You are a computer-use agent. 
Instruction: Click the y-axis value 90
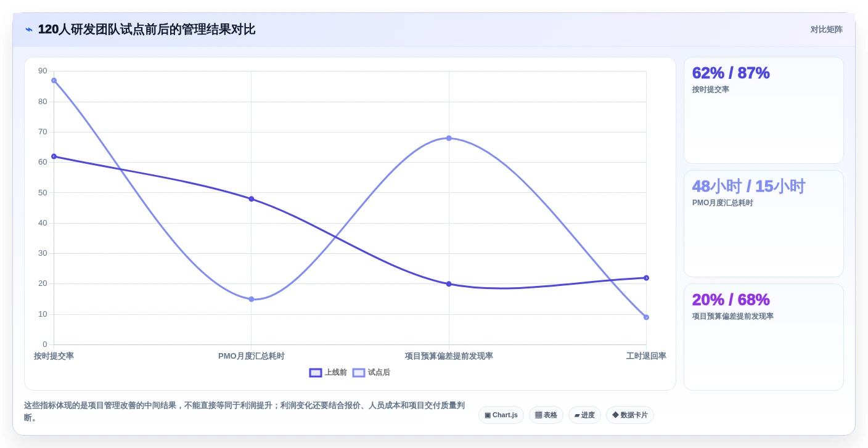point(43,71)
